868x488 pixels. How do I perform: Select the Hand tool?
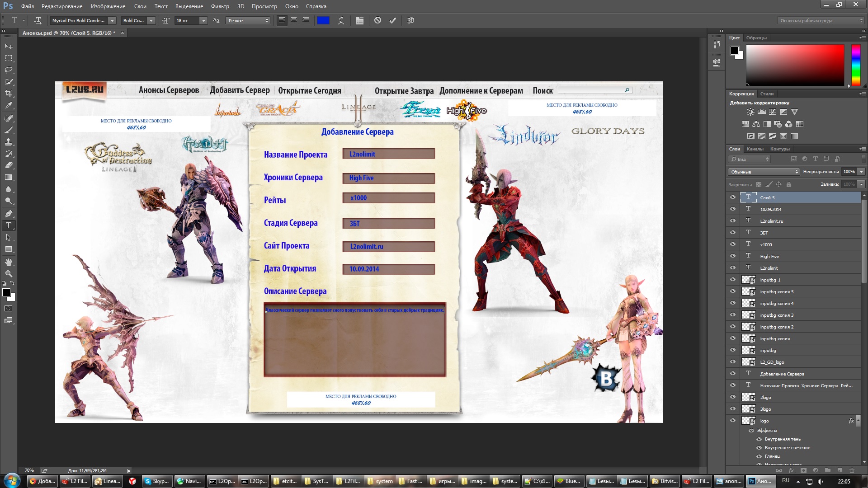point(9,262)
